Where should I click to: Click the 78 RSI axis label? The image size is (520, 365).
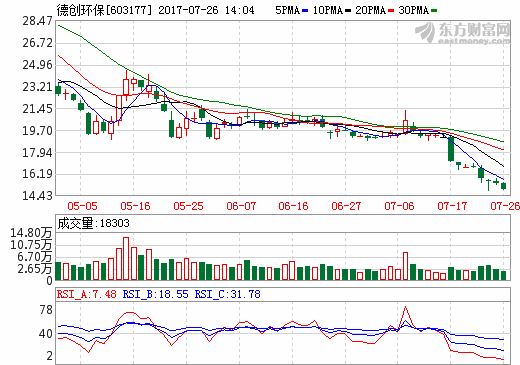coord(46,310)
